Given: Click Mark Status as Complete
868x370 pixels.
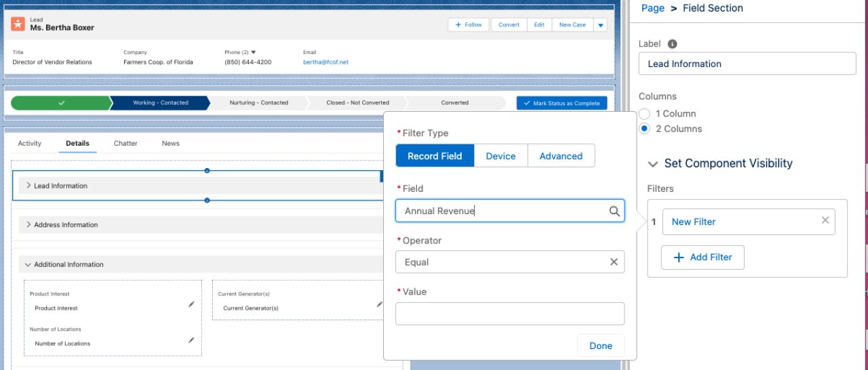Looking at the screenshot, I should click(562, 103).
